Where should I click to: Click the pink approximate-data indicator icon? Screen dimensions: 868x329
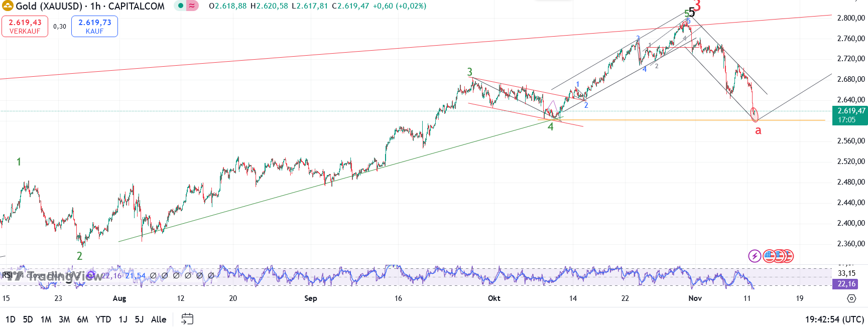pos(192,6)
